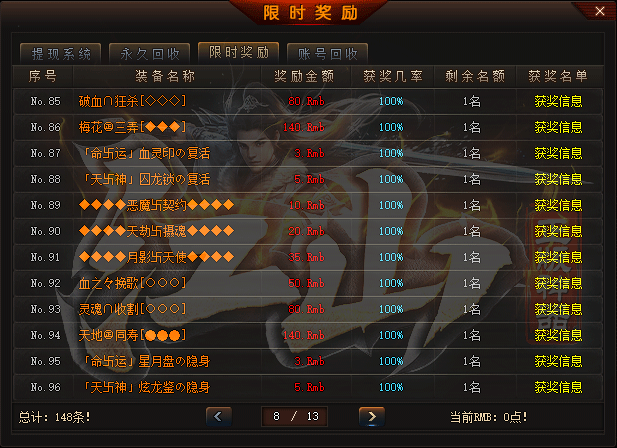Open 获奖信息 for No.89 恶魔之契约
Viewport: 617px width, 448px height.
click(x=558, y=205)
